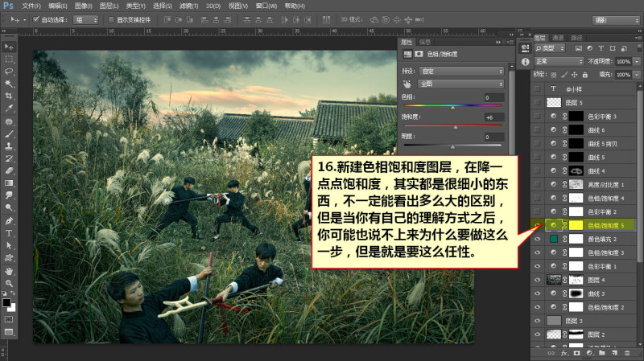The height and width of the screenshot is (361, 644).
Task: Open the blend mode 正常 dropdown
Action: coord(559,61)
